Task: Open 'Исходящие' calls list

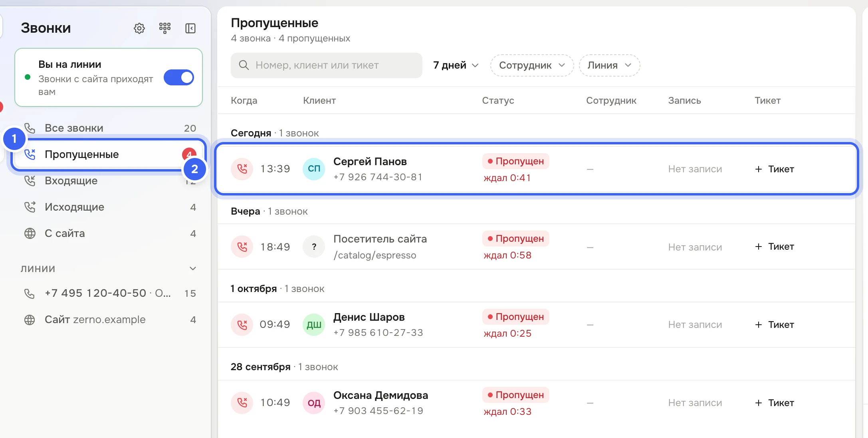Action: pos(109,207)
